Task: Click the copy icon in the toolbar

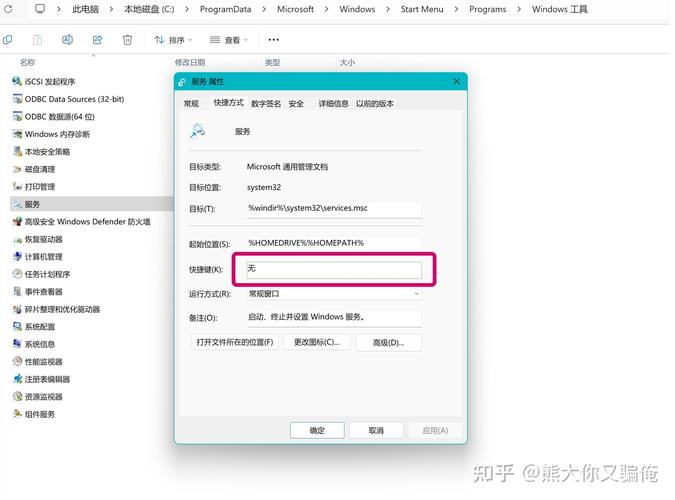Action: (x=8, y=40)
